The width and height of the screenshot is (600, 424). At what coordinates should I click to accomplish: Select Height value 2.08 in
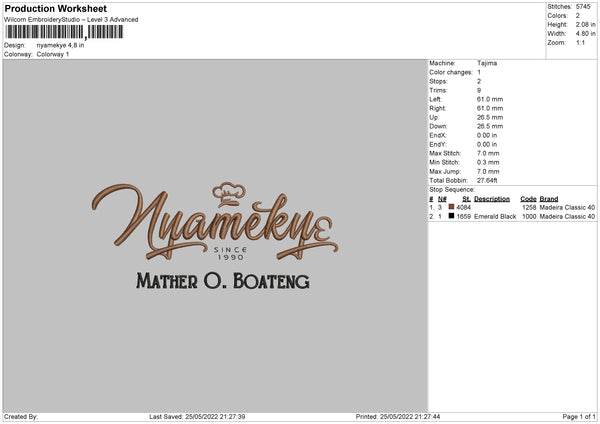585,24
